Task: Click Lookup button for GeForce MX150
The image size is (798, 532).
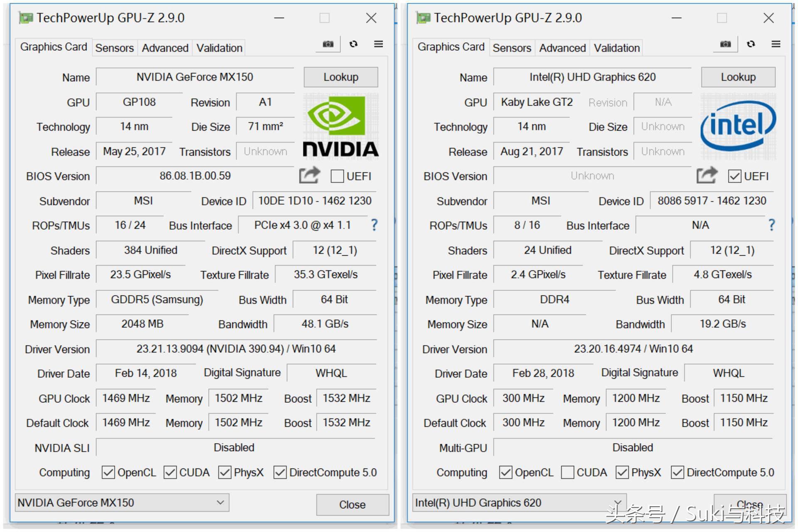Action: click(x=340, y=77)
